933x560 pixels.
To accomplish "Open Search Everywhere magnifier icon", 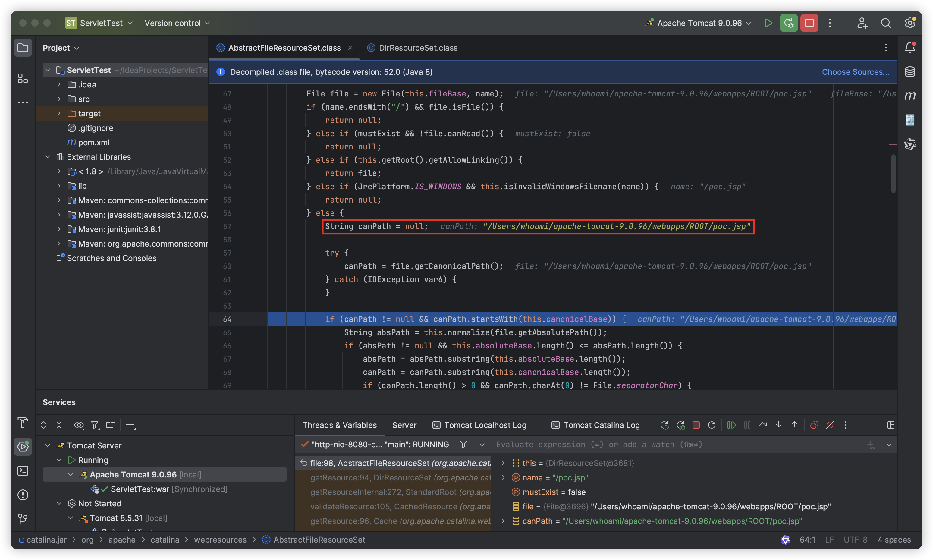I will click(x=886, y=23).
